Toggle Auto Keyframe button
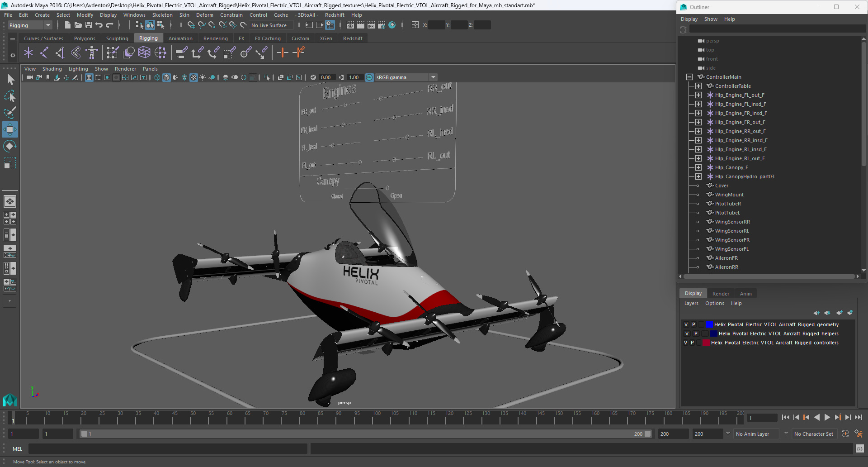The width and height of the screenshot is (868, 467). tap(845, 434)
